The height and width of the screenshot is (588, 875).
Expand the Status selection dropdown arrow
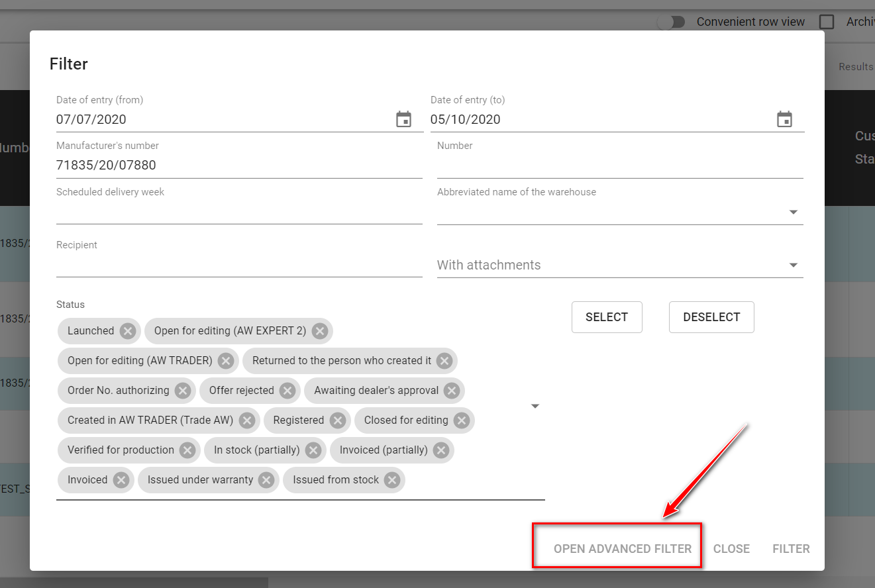pos(535,406)
